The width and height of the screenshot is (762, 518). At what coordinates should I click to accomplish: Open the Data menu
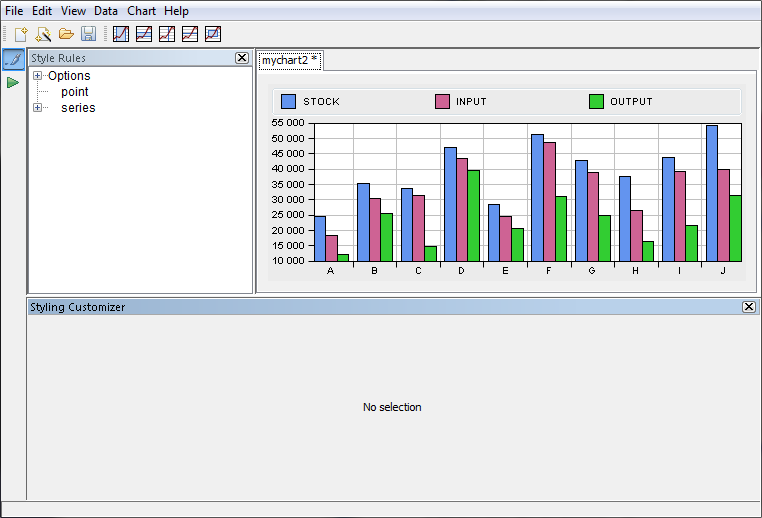pyautogui.click(x=106, y=11)
